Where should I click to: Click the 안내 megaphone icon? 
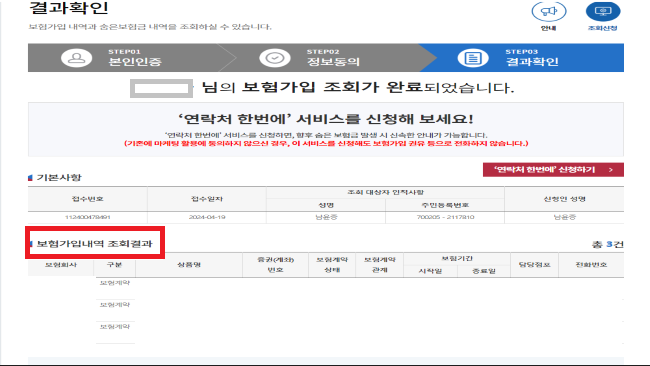[548, 11]
